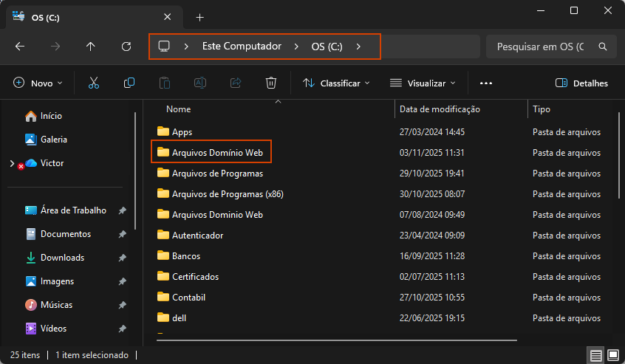Click the Delete trash can icon
The height and width of the screenshot is (364, 625).
click(x=271, y=83)
